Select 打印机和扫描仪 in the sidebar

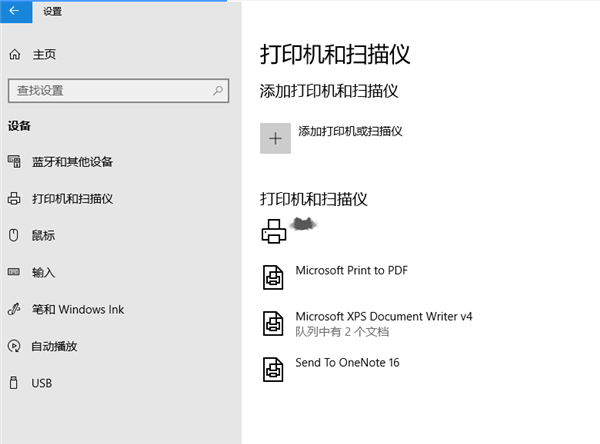click(x=72, y=199)
